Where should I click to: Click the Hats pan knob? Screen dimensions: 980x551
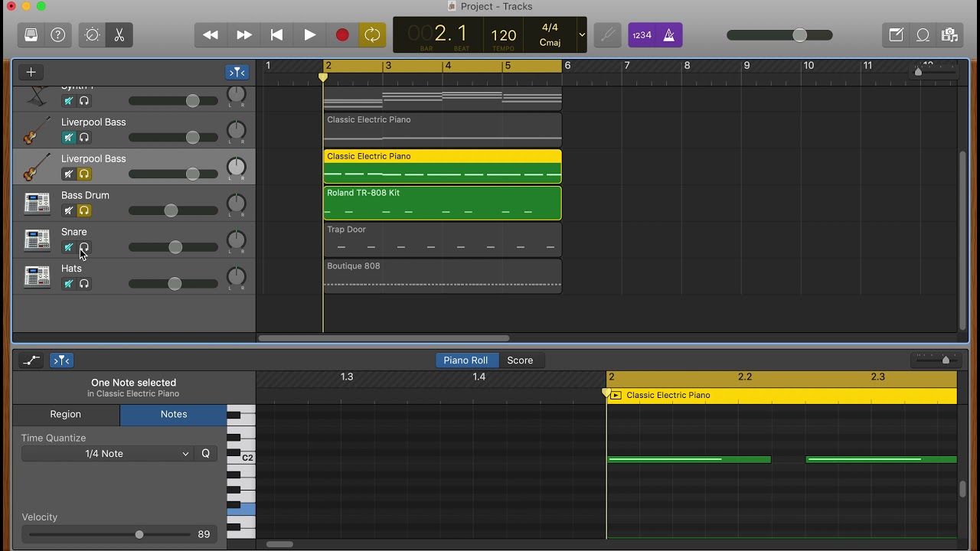click(x=237, y=276)
